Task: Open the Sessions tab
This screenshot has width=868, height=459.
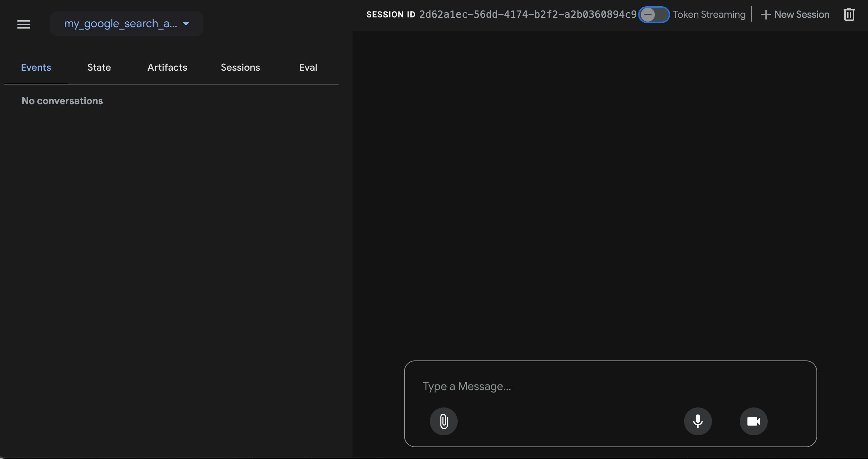Action: [x=240, y=68]
